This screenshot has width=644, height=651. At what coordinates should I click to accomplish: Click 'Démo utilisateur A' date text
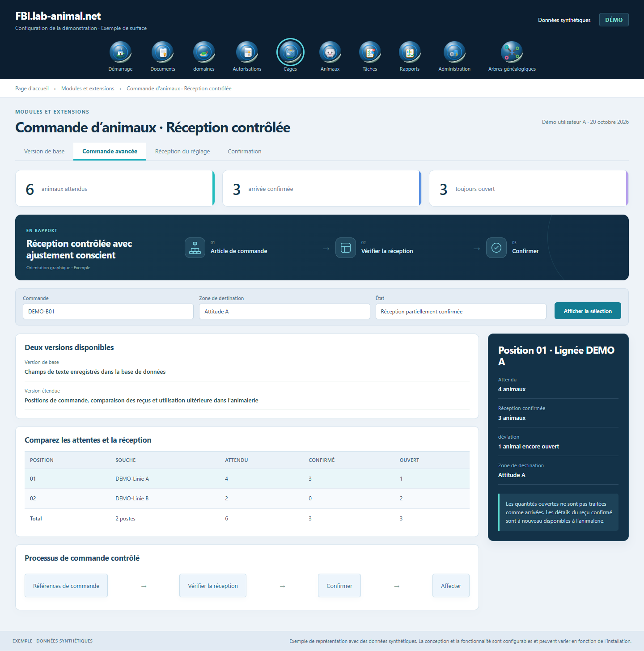585,122
